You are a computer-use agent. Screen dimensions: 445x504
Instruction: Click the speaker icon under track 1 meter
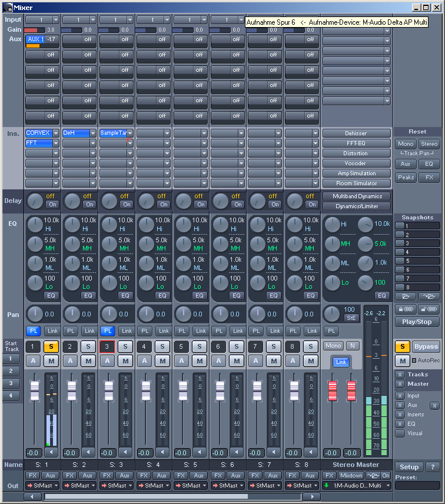(x=52, y=452)
